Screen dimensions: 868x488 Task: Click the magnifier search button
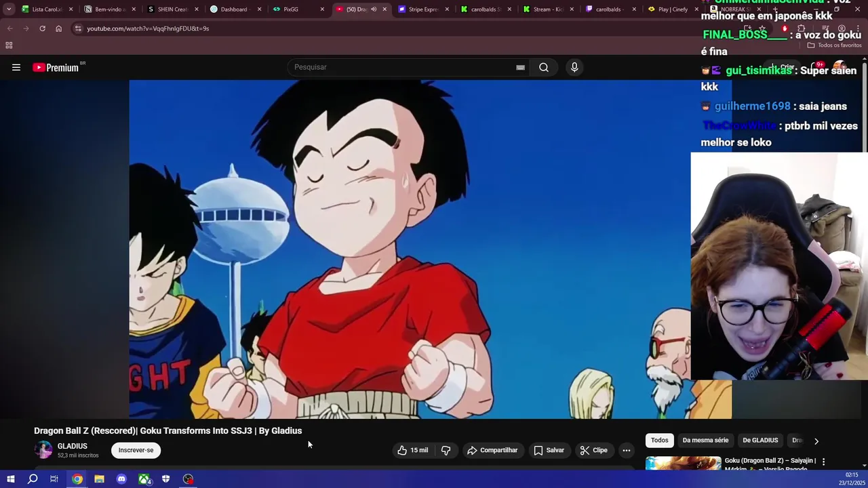tap(544, 67)
